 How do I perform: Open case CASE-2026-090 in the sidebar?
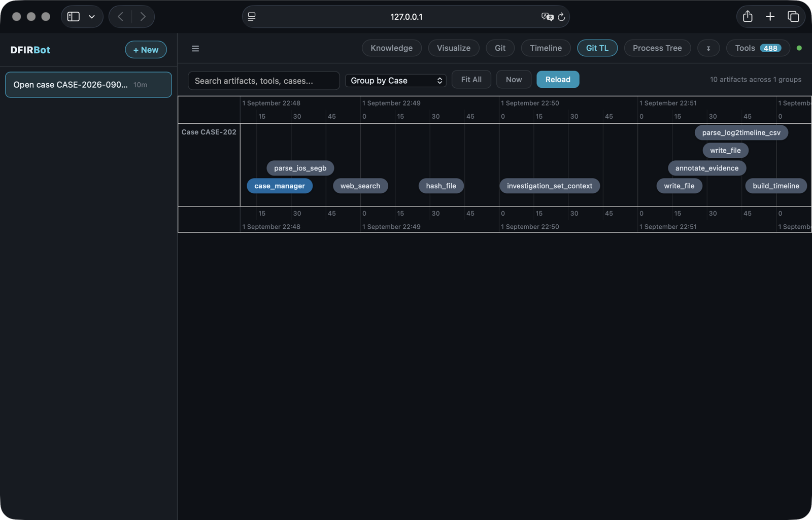point(88,85)
